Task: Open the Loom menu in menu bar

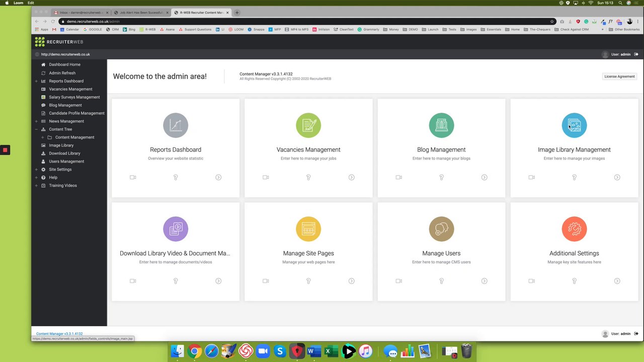Action: pos(19,3)
